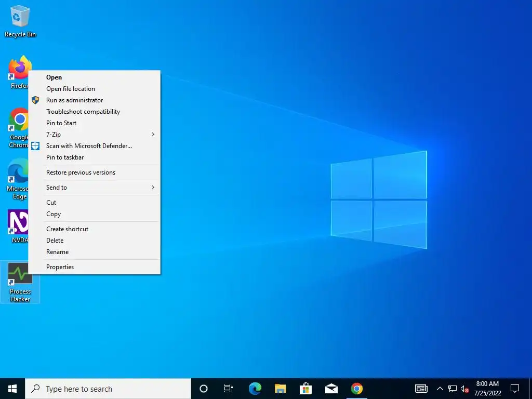The width and height of the screenshot is (532, 399).
Task: Open Task View on the taskbar
Action: click(229, 389)
